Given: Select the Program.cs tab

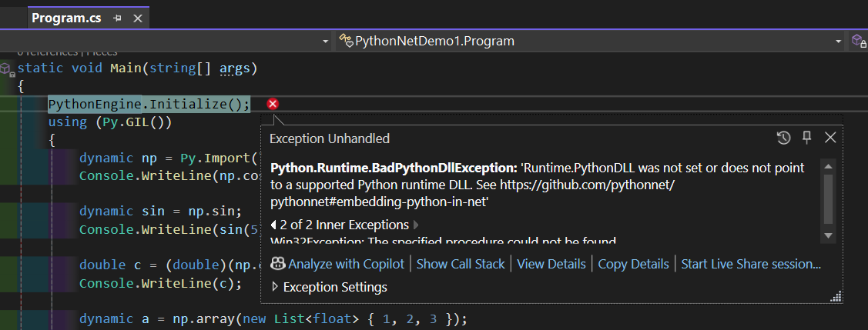Looking at the screenshot, I should [66, 18].
